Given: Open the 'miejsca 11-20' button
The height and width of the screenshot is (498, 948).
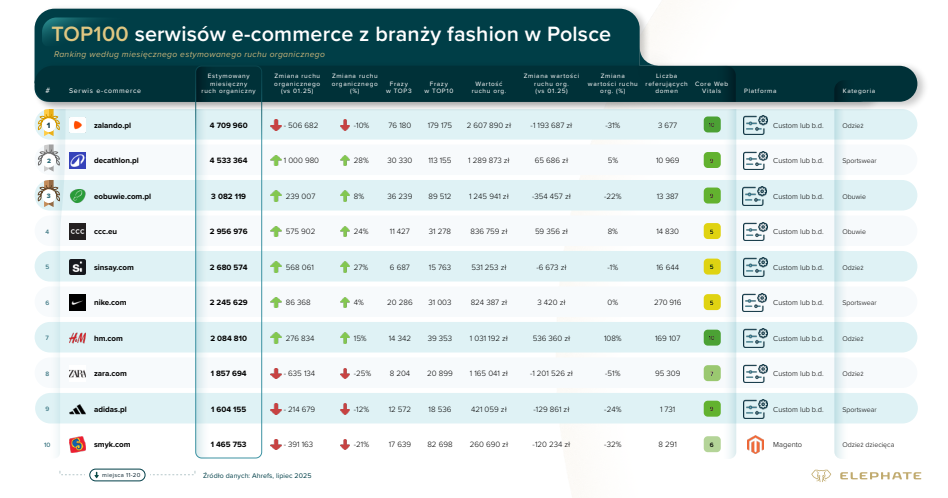Looking at the screenshot, I should [117, 476].
